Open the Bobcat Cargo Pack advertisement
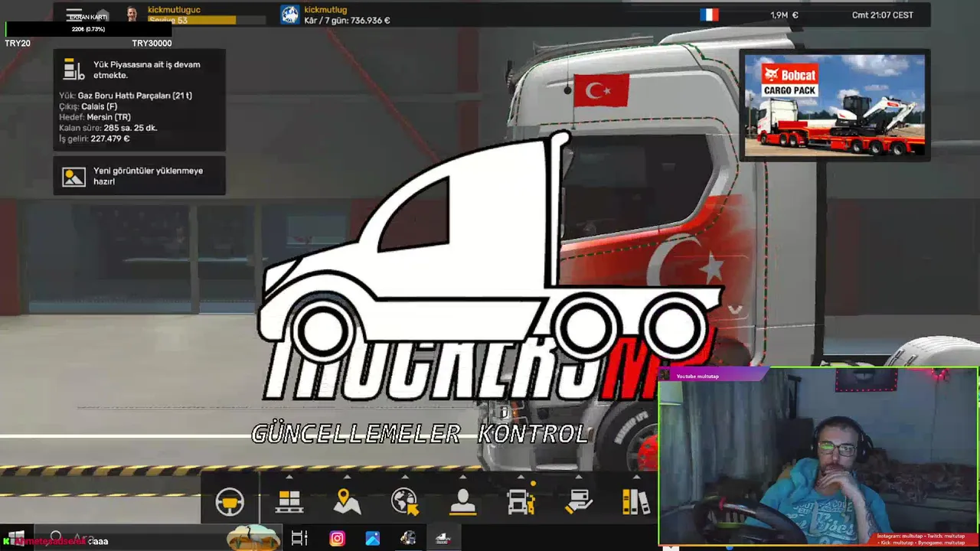The height and width of the screenshot is (551, 980). pyautogui.click(x=835, y=106)
